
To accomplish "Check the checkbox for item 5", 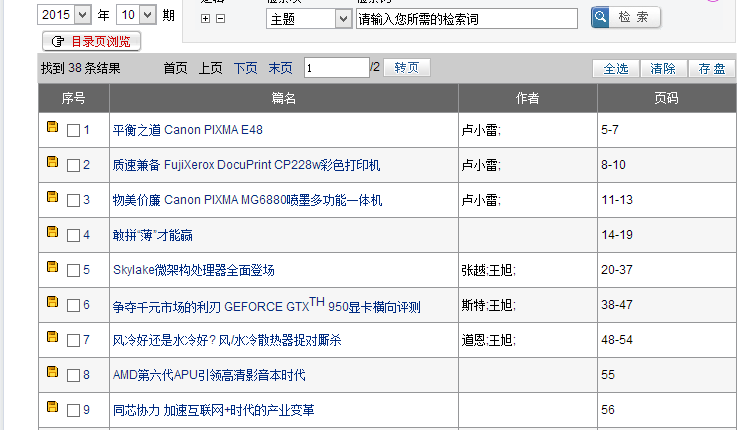I will (73, 270).
